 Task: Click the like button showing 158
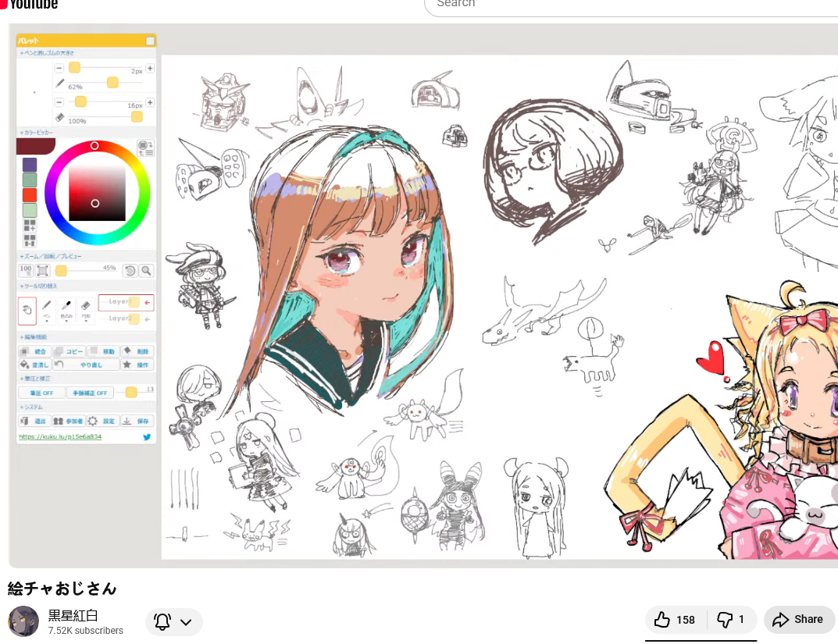(676, 620)
